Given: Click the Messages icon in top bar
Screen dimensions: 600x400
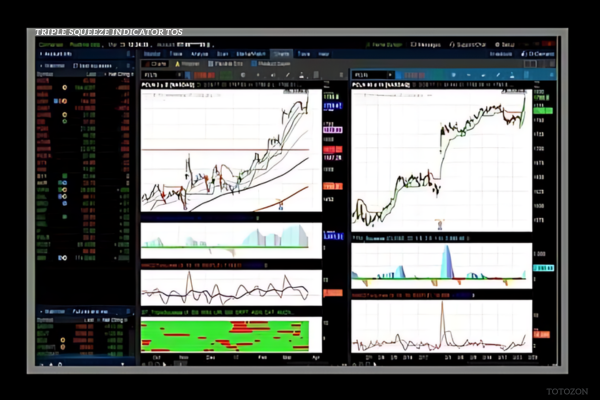Looking at the screenshot, I should (425, 45).
